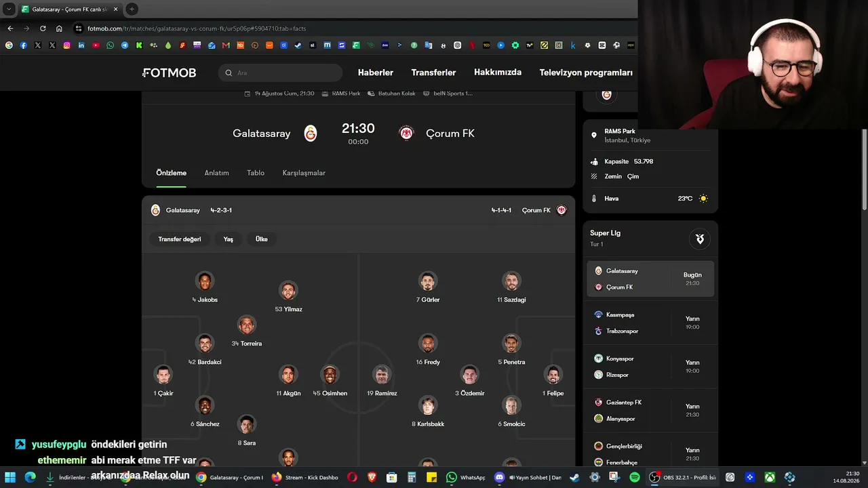This screenshot has height=488, width=868.
Task: Click Galatasaray small crest above lineup
Action: [155, 210]
